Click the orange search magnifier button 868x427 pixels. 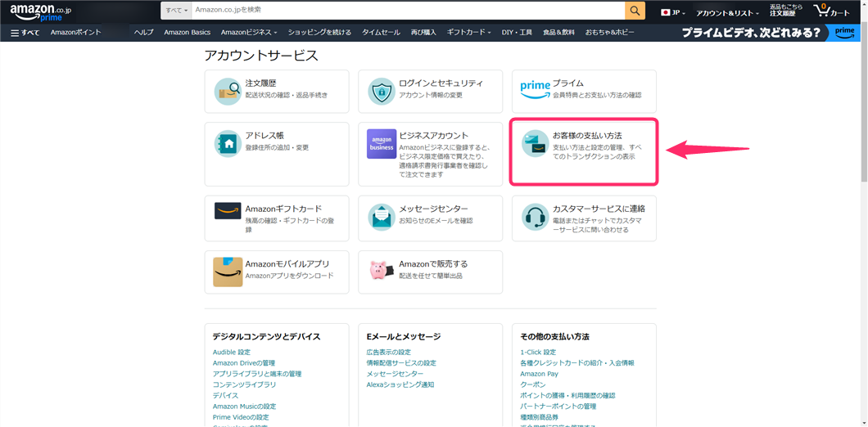click(635, 11)
